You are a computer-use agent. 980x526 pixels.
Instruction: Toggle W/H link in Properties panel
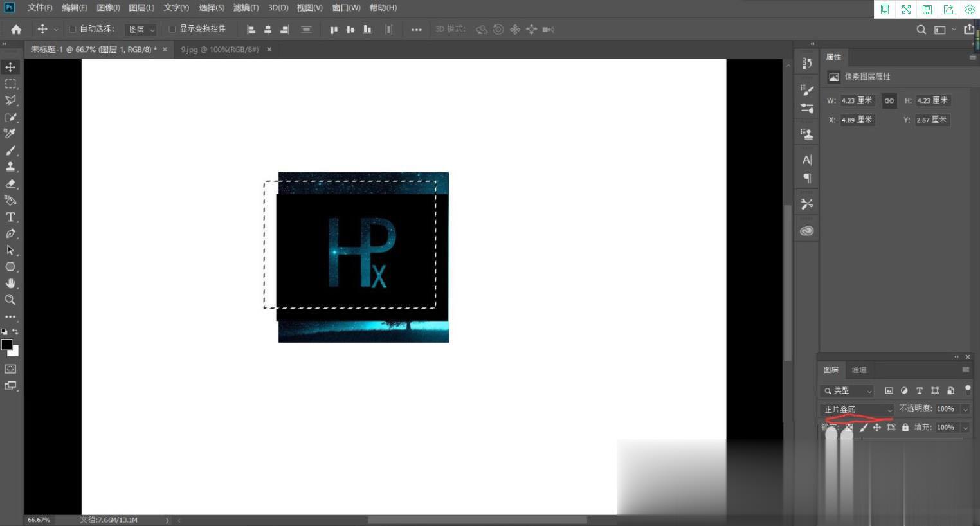click(889, 100)
